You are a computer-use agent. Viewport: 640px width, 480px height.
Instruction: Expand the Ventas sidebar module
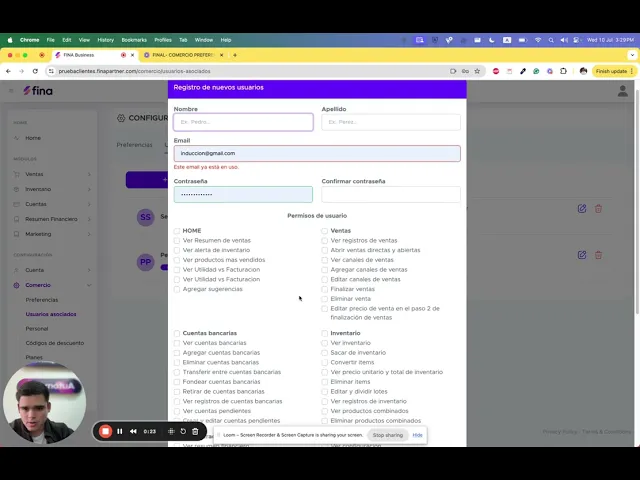point(51,174)
